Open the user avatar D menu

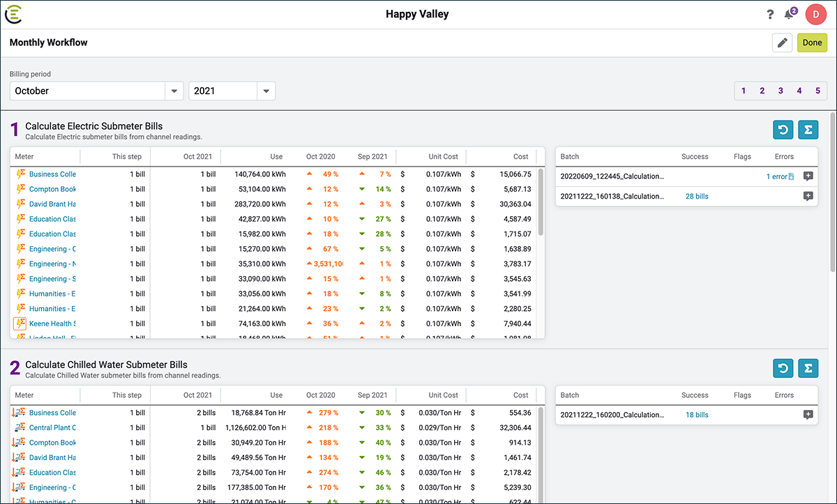click(815, 14)
